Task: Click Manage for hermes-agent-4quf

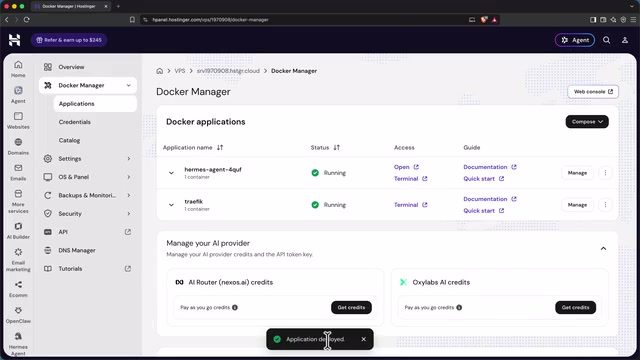Action: click(577, 173)
